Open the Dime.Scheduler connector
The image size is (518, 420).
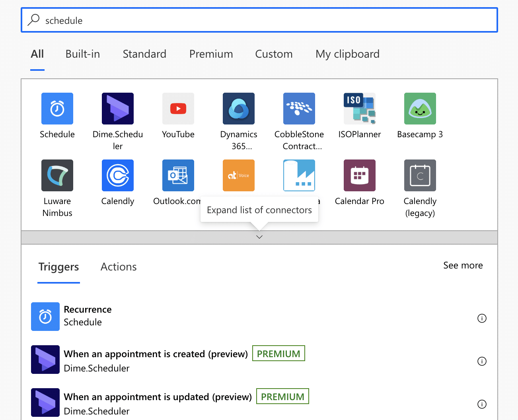coord(118,109)
